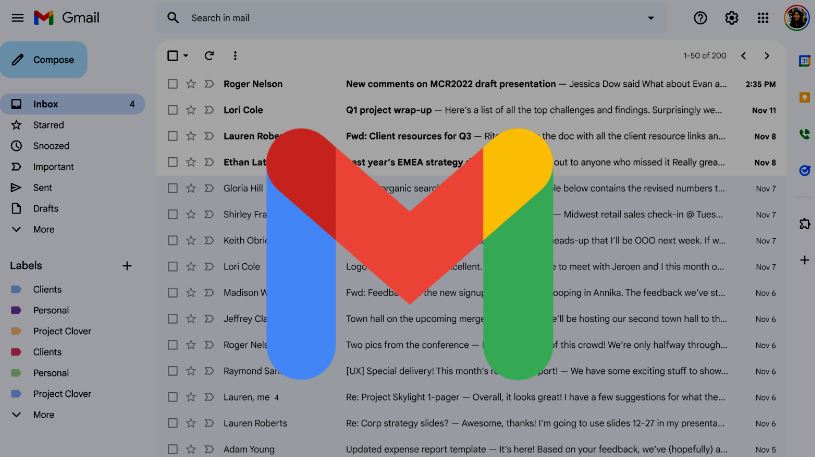The image size is (815, 457).
Task: Show search options dropdown arrow
Action: [650, 18]
